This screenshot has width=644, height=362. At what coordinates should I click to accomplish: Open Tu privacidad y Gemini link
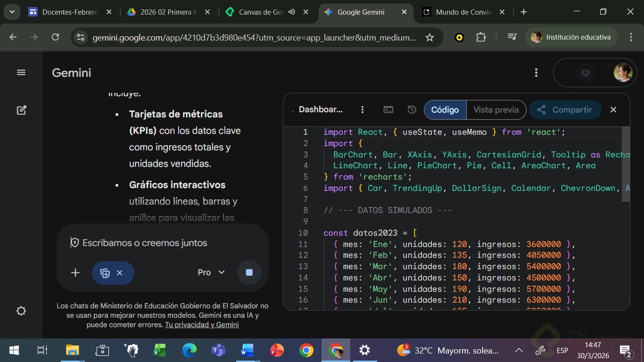[x=202, y=325]
